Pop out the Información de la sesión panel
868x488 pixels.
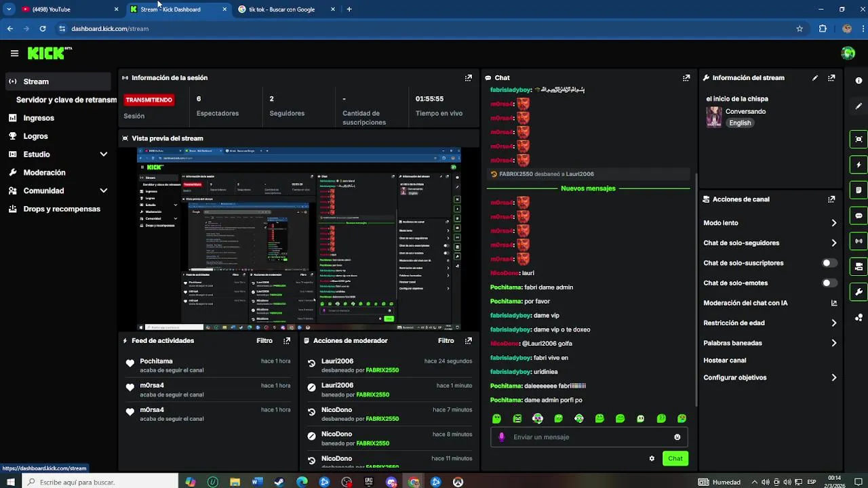(x=468, y=78)
